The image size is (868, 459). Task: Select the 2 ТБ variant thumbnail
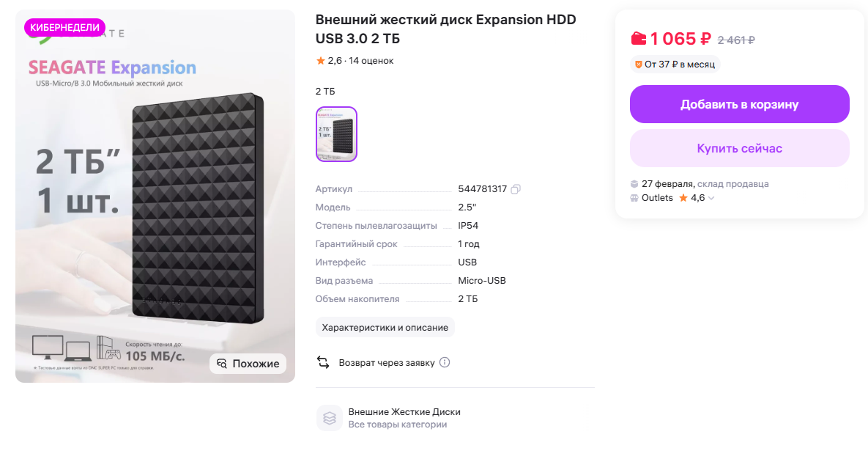pos(336,134)
